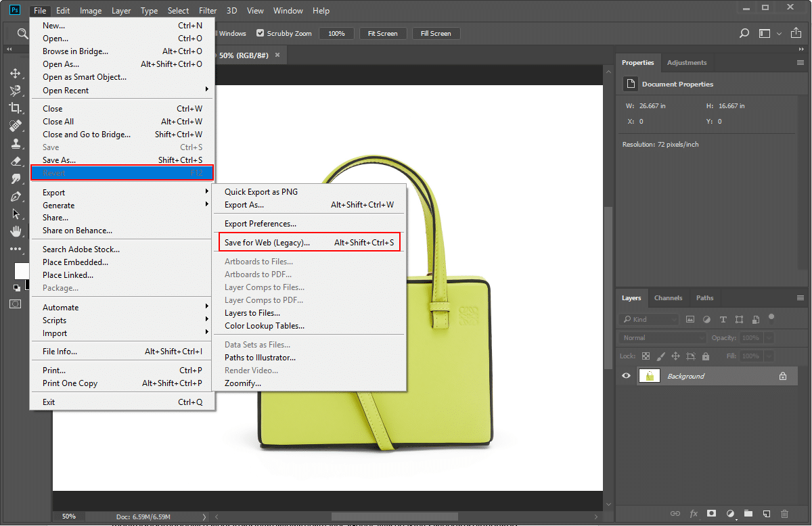
Task: Choose Save for Web (Legacy) from the submenu
Action: (270, 242)
